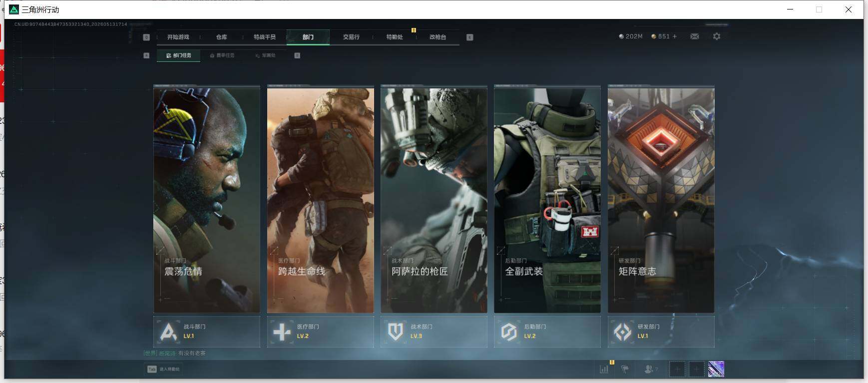Screen dimensions: 868x383
Task: Switch to the 开始游戏 tab
Action: [178, 37]
